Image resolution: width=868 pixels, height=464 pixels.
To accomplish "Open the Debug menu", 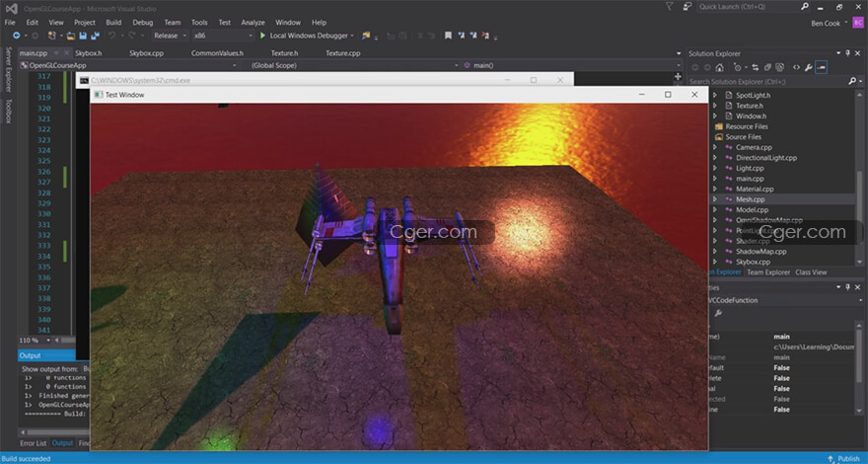I will [x=142, y=23].
